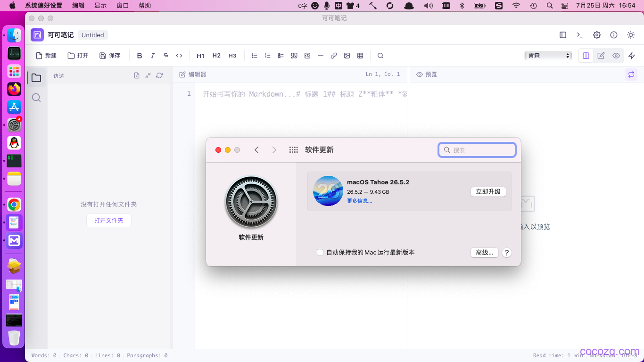Enable auto keep my Mac updated checkbox

click(320, 253)
